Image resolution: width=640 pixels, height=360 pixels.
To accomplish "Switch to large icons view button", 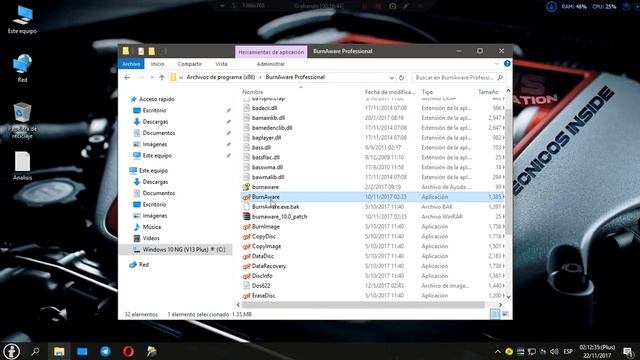I will coord(505,314).
